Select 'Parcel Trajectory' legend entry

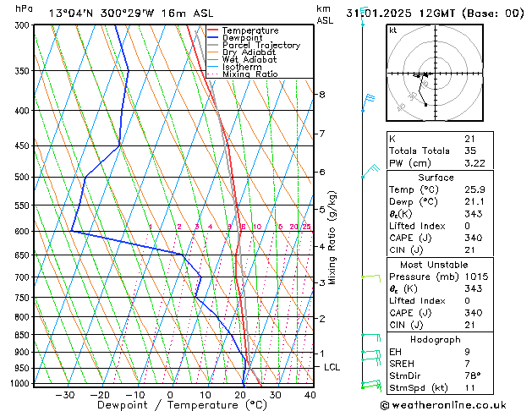point(261,45)
